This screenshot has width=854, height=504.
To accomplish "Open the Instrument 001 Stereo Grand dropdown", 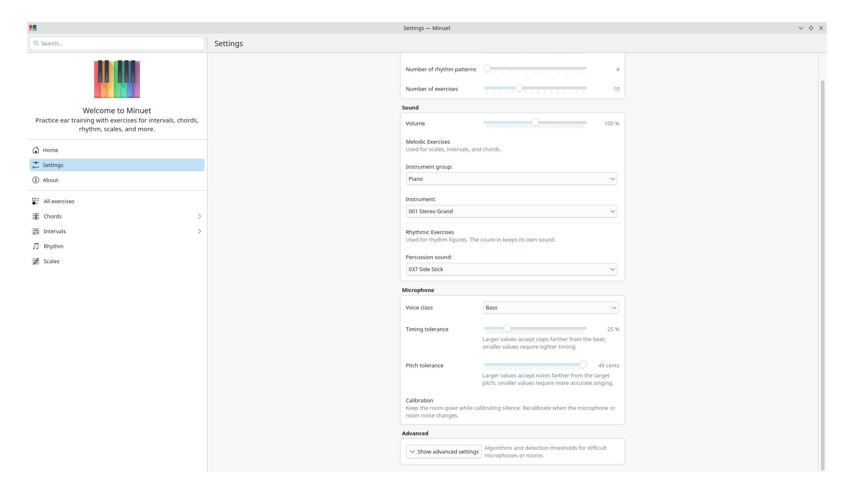I will 512,211.
